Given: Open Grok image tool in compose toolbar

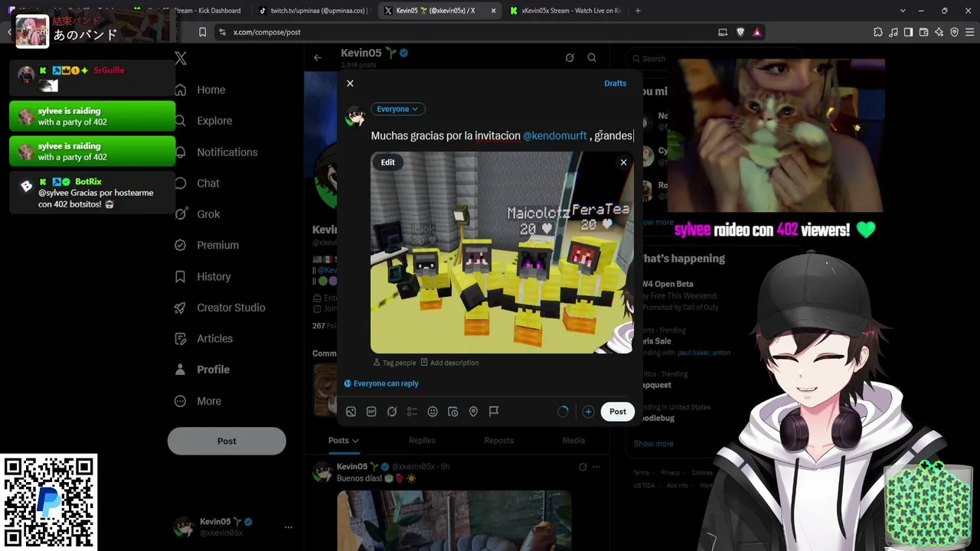Looking at the screenshot, I should (x=392, y=412).
